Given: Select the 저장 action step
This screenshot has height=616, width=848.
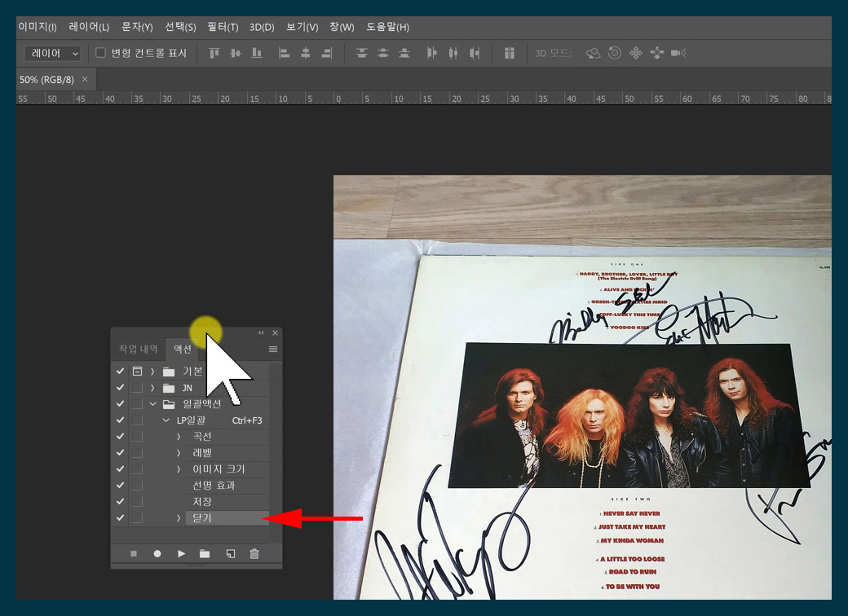Looking at the screenshot, I should click(227, 501).
